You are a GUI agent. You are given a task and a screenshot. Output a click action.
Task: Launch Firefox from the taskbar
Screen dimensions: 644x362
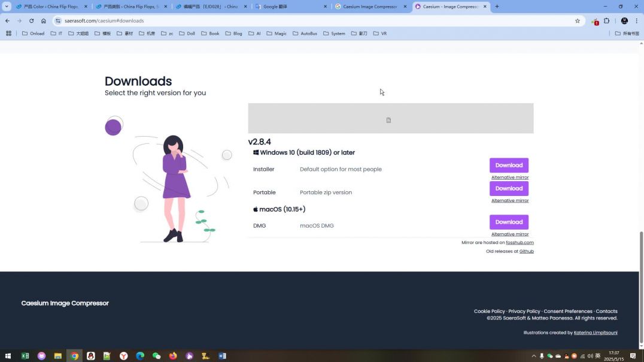(x=173, y=356)
